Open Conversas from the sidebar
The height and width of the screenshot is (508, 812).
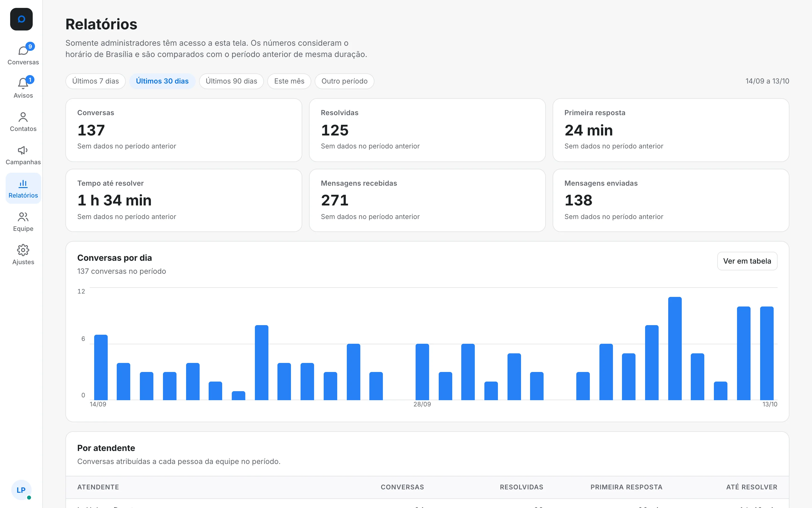pyautogui.click(x=23, y=55)
